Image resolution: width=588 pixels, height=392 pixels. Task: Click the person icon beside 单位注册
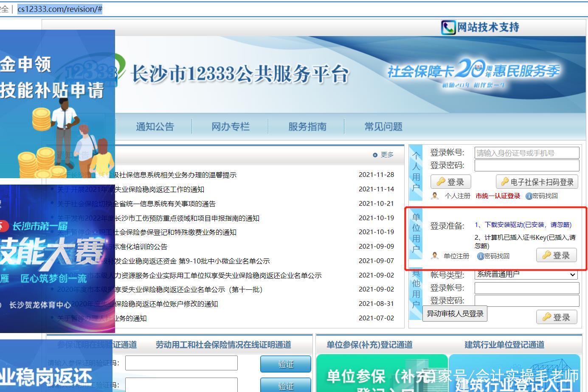tap(435, 256)
